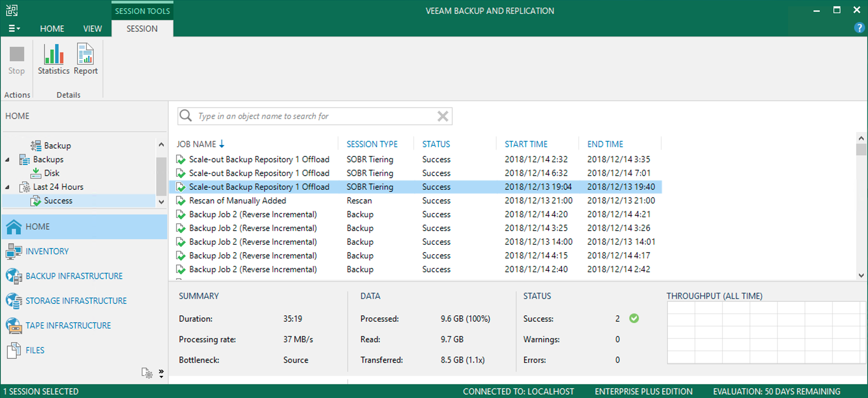Viewport: 868px width, 398px height.
Task: Click the Veeam help question mark icon
Action: [859, 28]
